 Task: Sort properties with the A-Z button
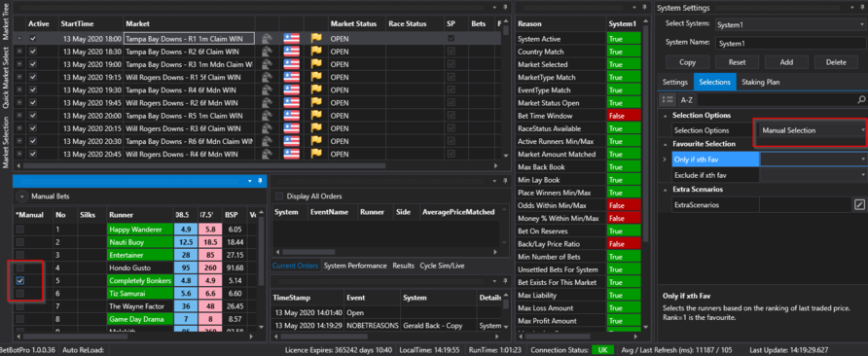click(686, 99)
